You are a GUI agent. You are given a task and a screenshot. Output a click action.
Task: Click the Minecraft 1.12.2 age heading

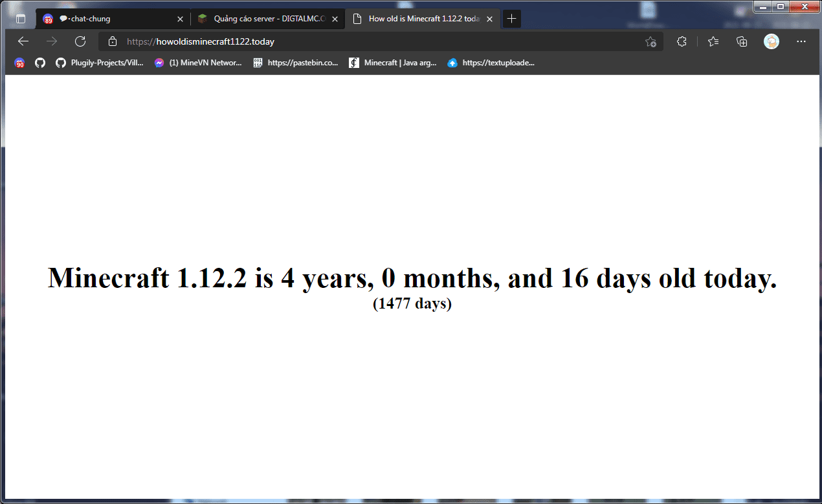pos(412,278)
